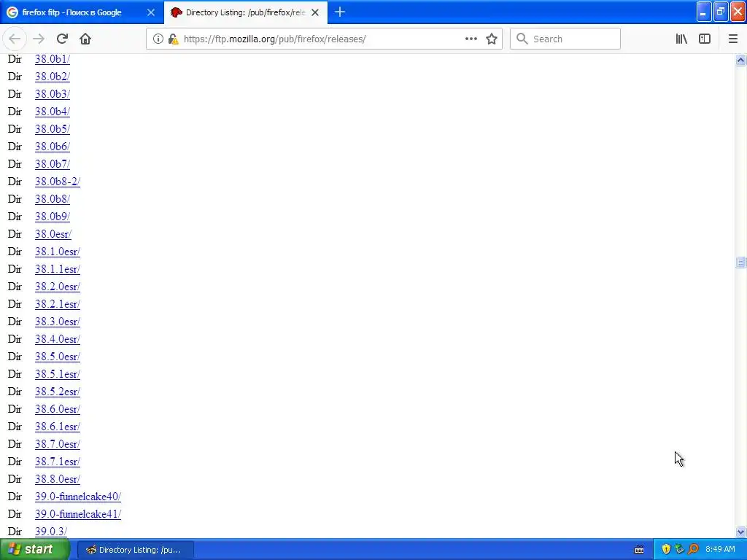
Task: Go back using the back arrow
Action: point(15,39)
